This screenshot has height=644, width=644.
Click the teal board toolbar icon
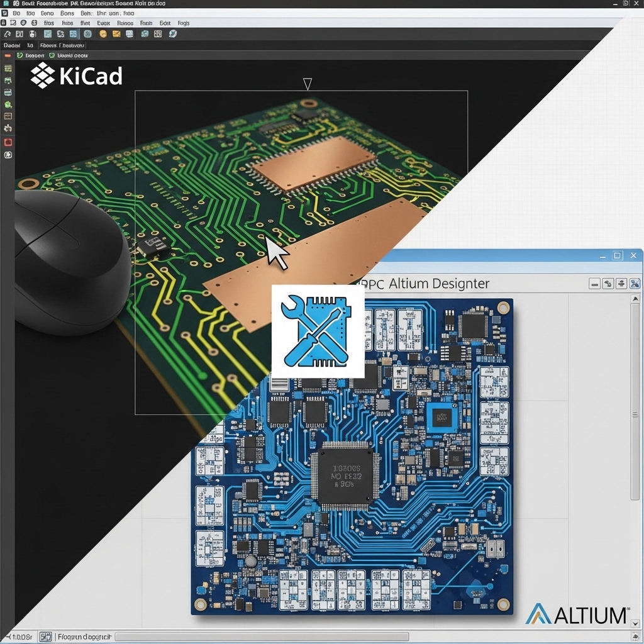(x=145, y=34)
